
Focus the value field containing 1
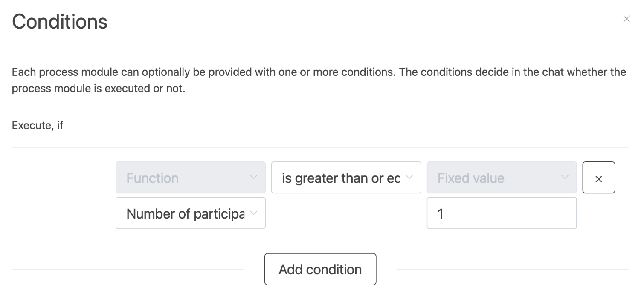click(x=502, y=213)
